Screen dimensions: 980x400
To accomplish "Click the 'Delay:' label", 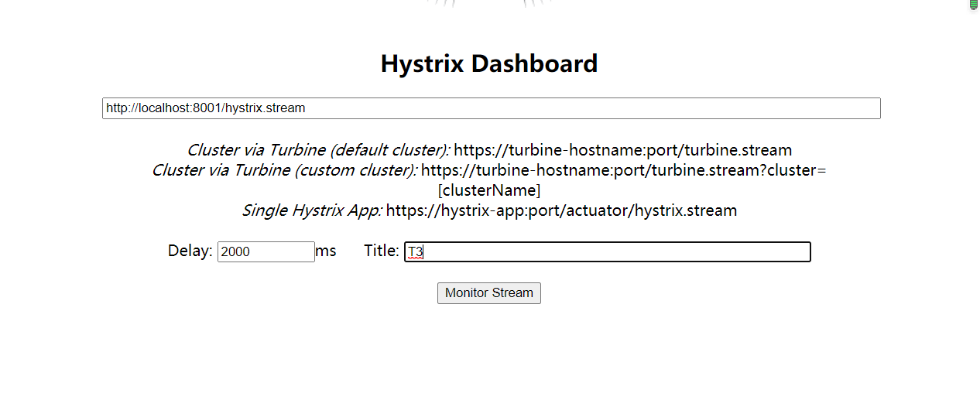I will (x=190, y=251).
